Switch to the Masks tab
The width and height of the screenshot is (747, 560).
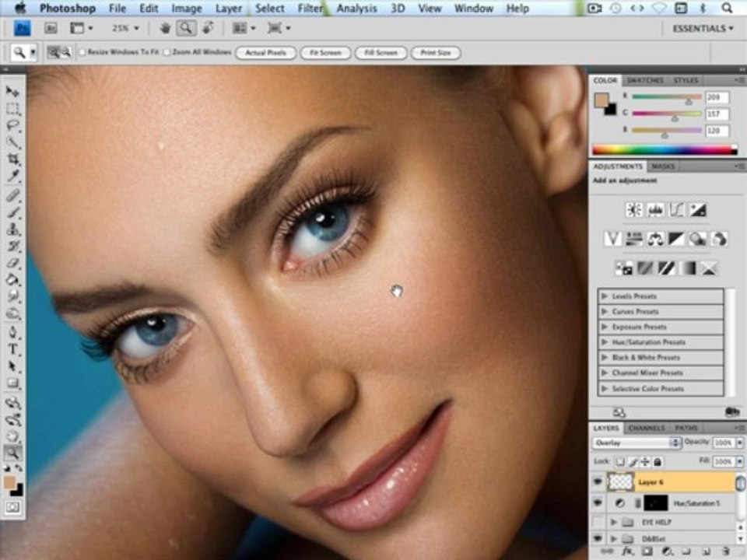tap(663, 166)
